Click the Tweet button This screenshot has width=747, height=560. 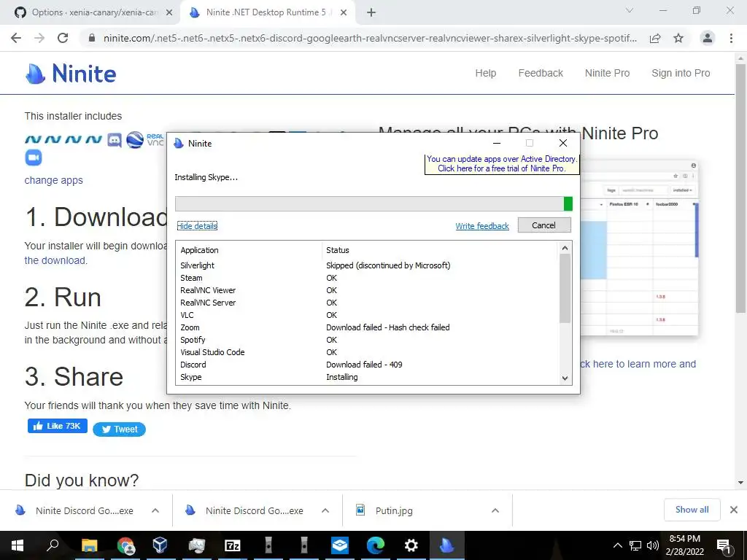click(119, 429)
